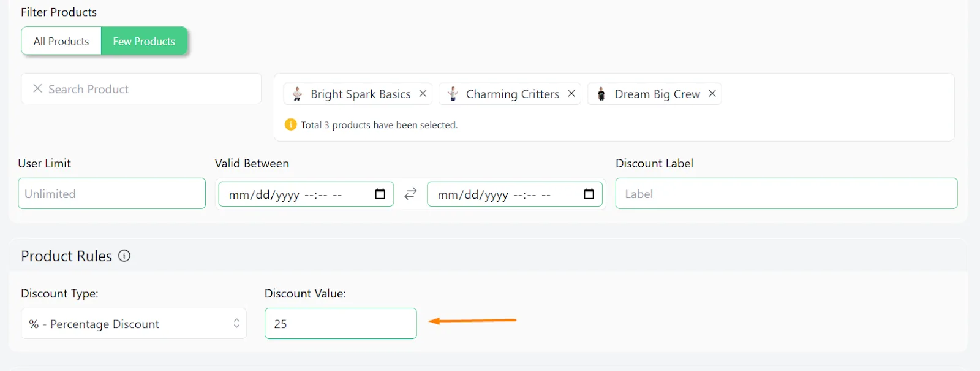Open calendar picker for end date
The height and width of the screenshot is (371, 980).
(589, 194)
